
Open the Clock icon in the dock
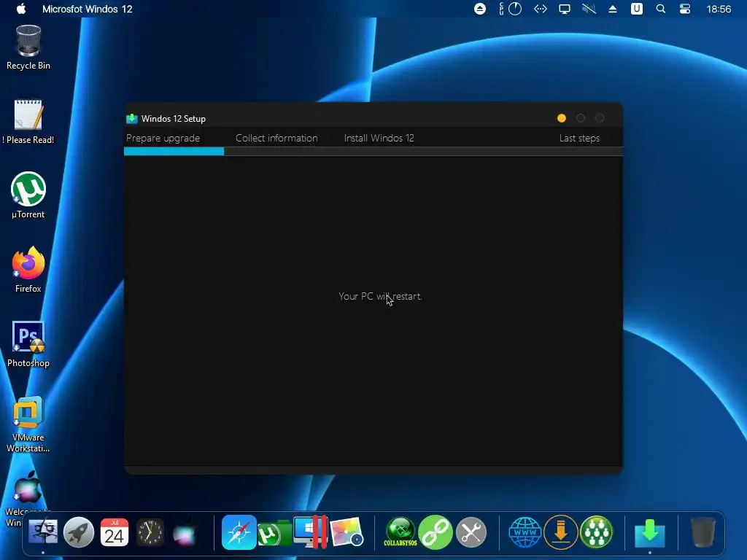coord(150,532)
